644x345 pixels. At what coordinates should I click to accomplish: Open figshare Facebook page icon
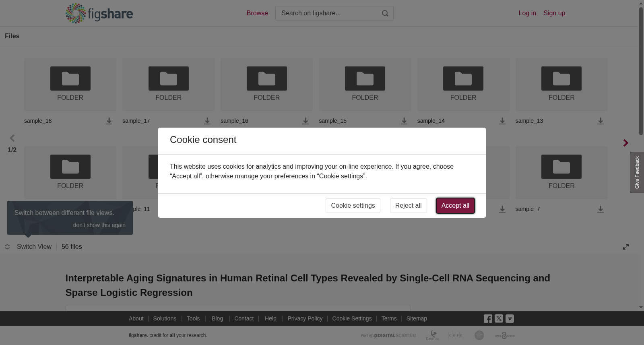[488, 319]
